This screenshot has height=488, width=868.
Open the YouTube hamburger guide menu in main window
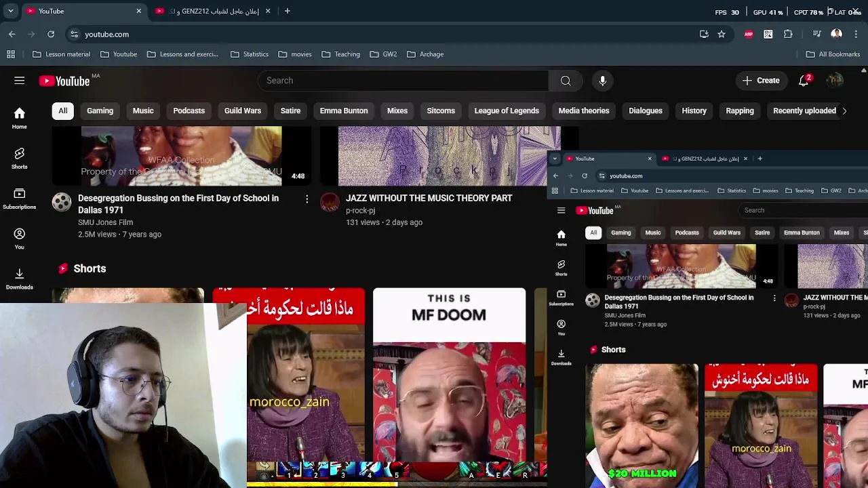point(19,81)
